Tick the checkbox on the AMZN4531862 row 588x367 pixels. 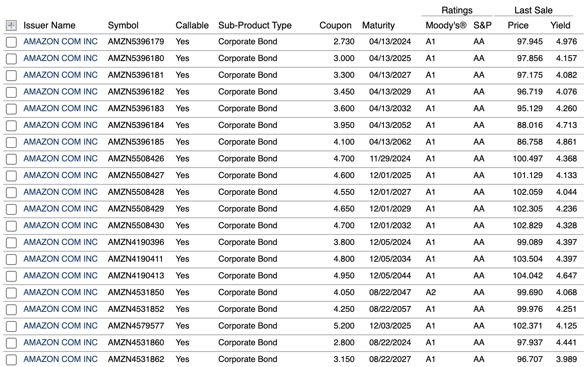point(11,359)
